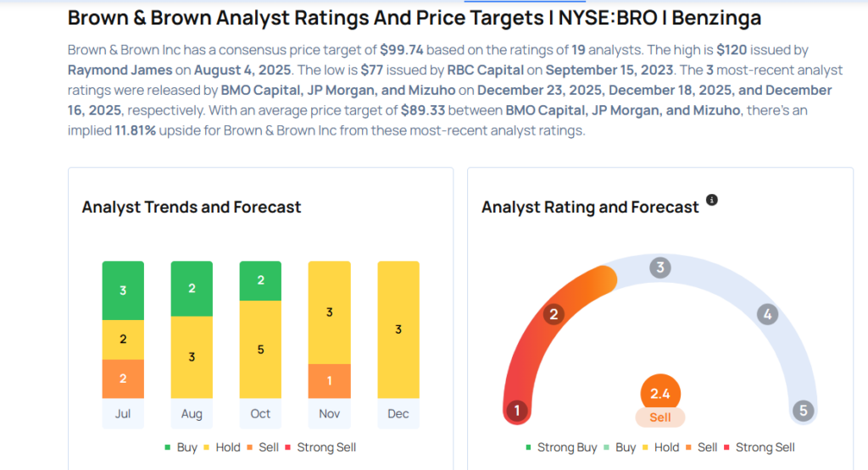Click the orange Sell segment in the Nov bar
Image resolution: width=868 pixels, height=470 pixels.
click(x=329, y=381)
